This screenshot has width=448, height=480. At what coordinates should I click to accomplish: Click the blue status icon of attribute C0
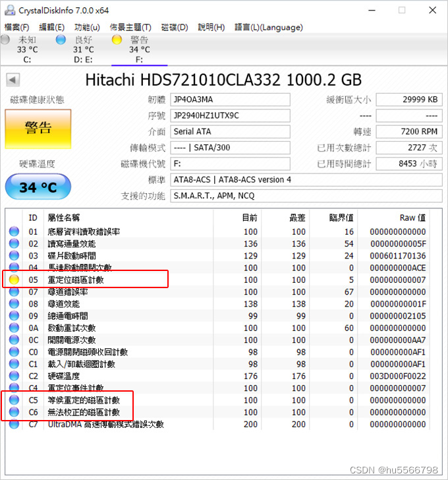click(14, 351)
